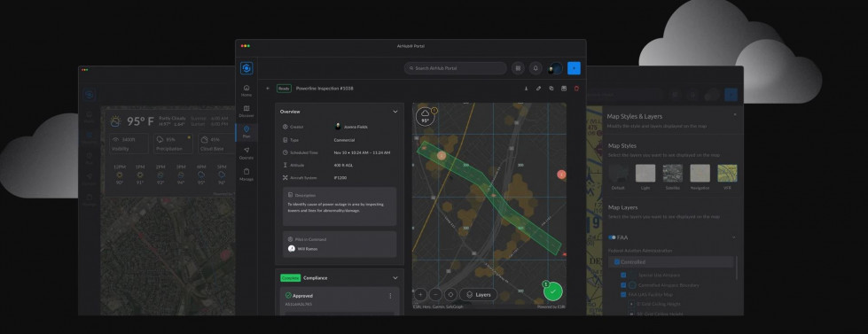868x334 pixels.
Task: Go to Home in the sidebar
Action: click(x=246, y=90)
